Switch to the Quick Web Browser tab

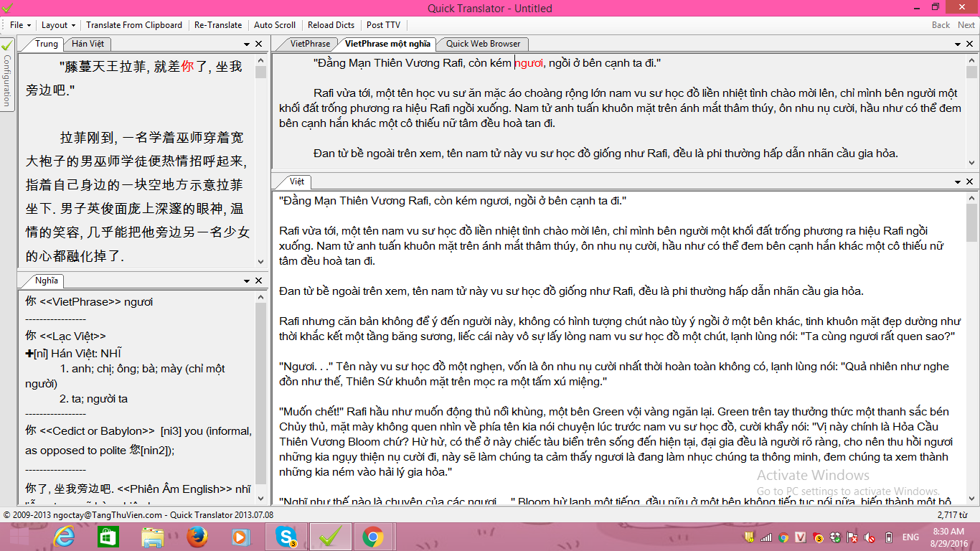click(483, 44)
